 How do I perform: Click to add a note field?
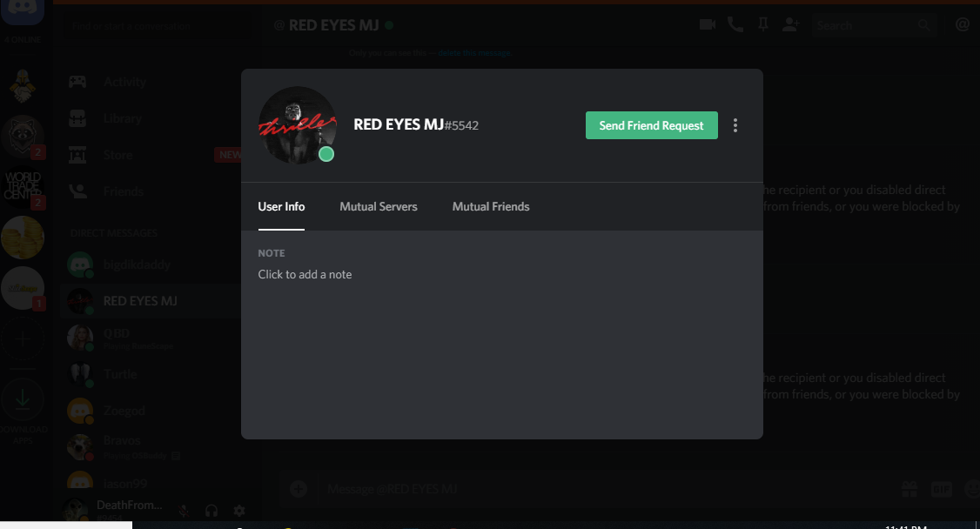305,275
